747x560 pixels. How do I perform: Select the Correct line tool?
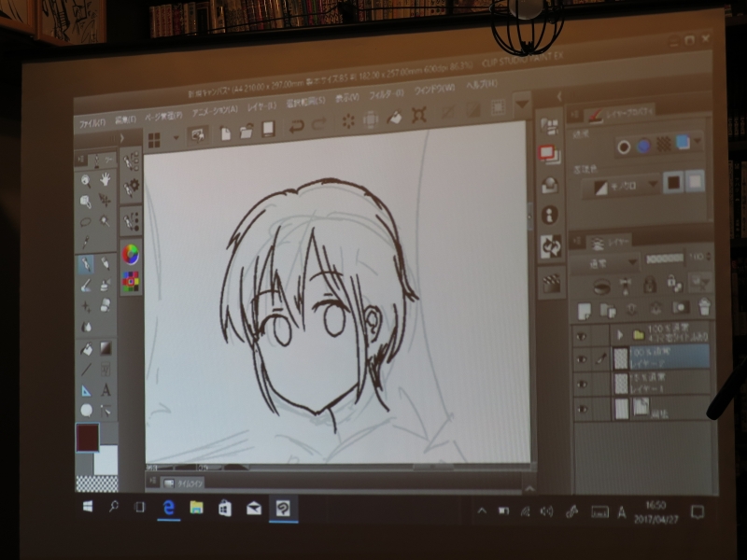[106, 411]
